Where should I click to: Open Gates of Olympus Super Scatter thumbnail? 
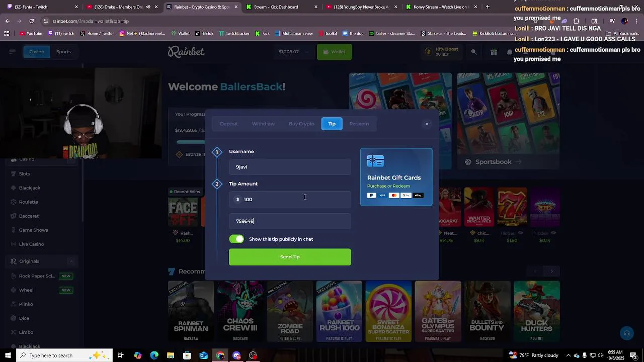coord(438,312)
